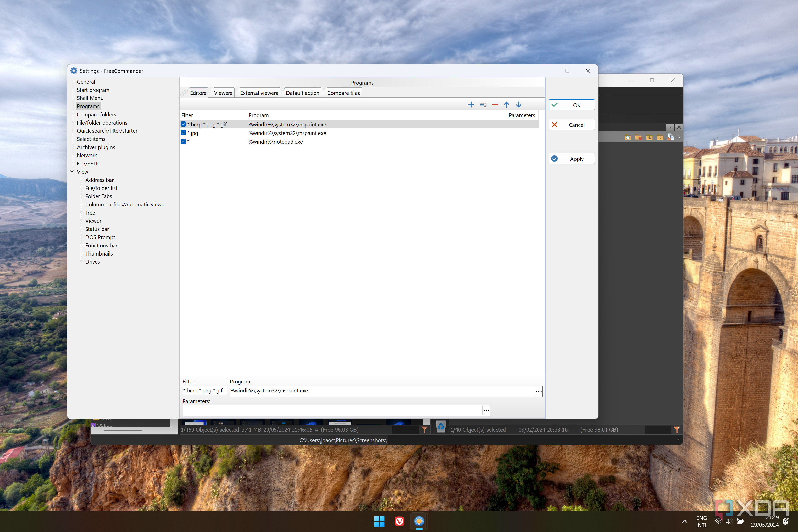Screen dimensions: 798x532
Task: Go to parent folder icon in main window
Action: [x=649, y=137]
